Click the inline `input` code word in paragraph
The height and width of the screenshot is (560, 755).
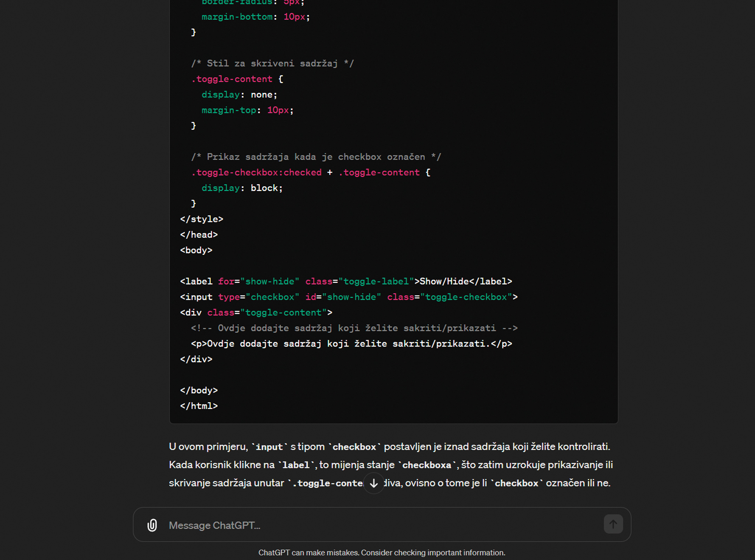pos(269,447)
